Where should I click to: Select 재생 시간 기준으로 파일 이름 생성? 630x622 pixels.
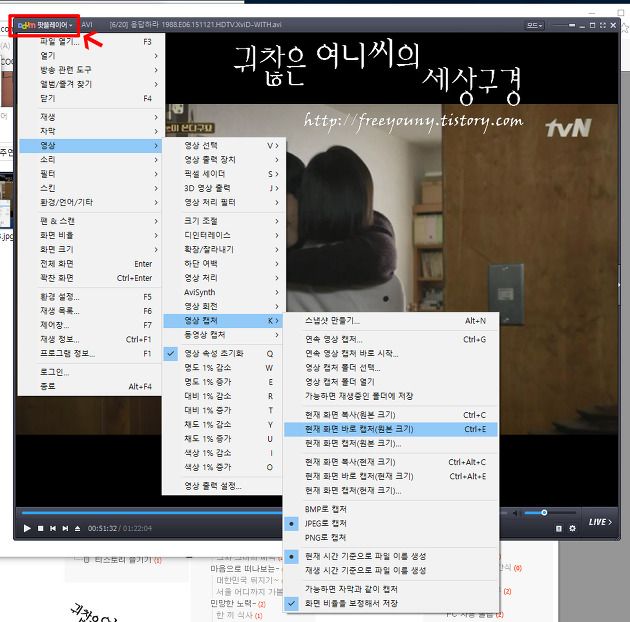pos(391,570)
